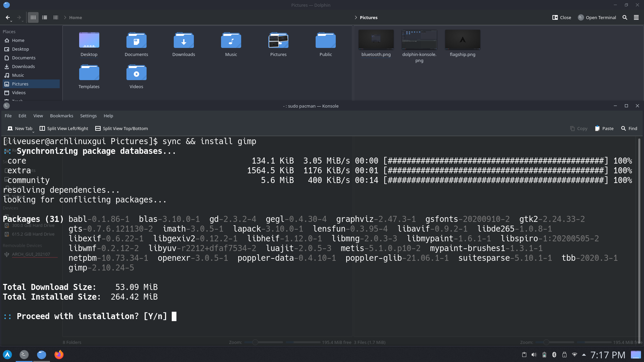Launch Firefox from the taskbar

click(59, 354)
